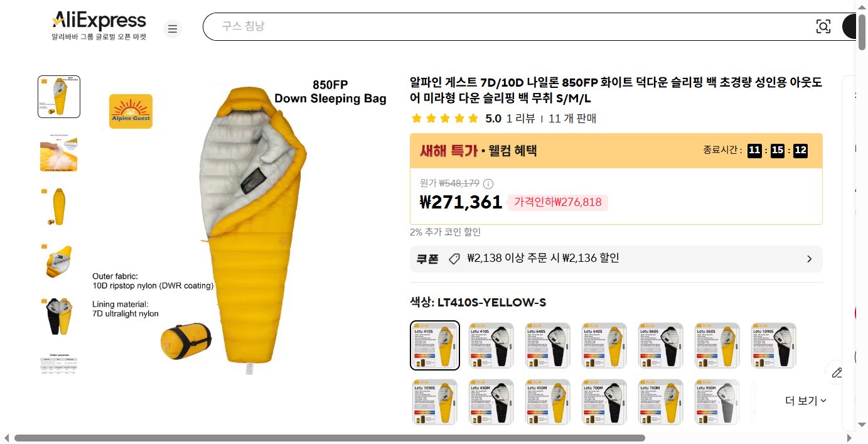This screenshot has width=868, height=444.
Task: Open coupon details chevron arrow
Action: pos(809,259)
